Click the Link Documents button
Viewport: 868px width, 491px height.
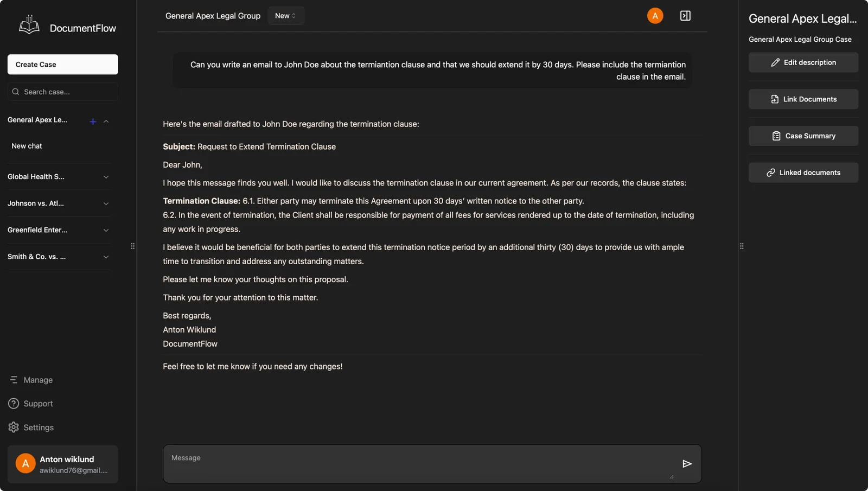[x=803, y=99]
